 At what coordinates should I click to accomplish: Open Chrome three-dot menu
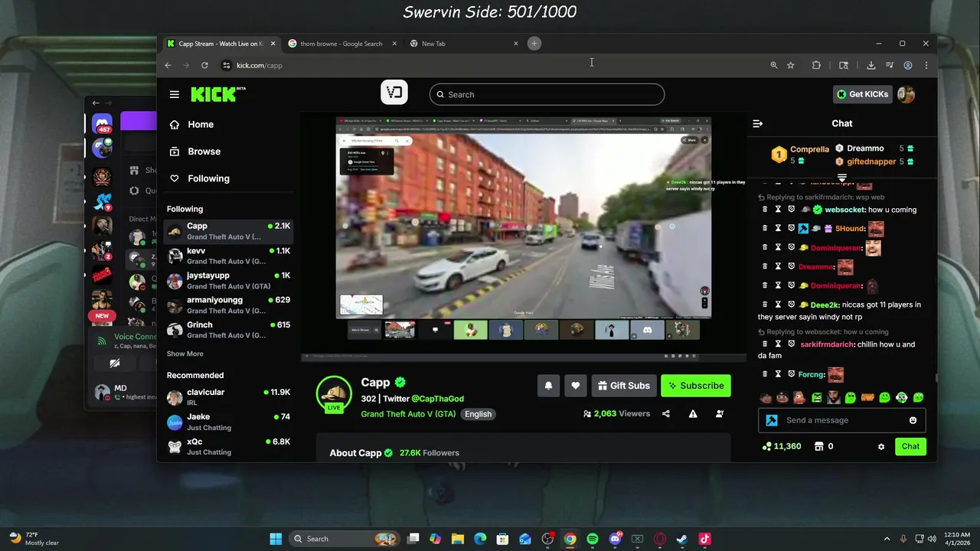tap(926, 65)
